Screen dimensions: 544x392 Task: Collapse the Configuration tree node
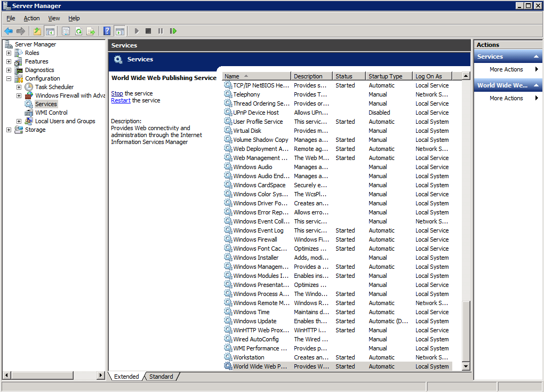pos(9,79)
